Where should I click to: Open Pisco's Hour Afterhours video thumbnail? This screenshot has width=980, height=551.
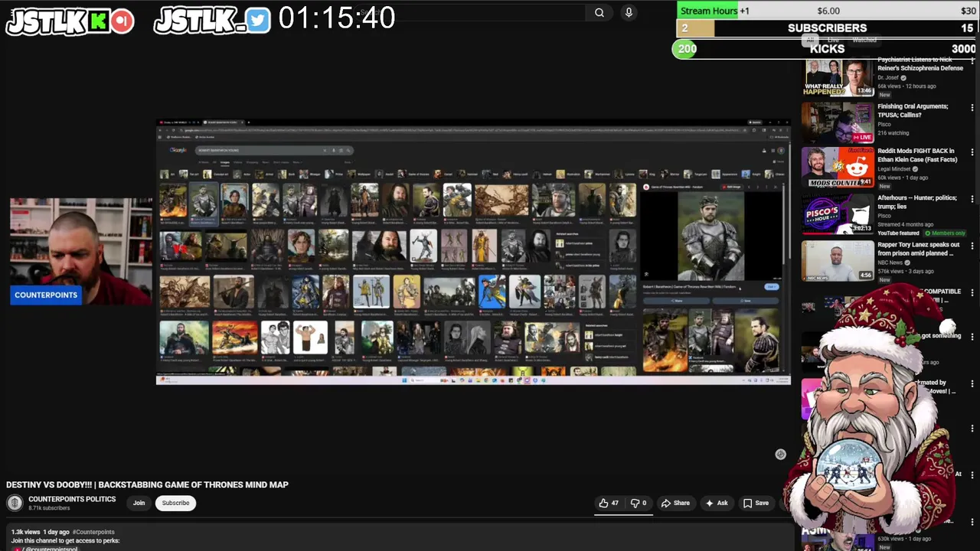(838, 214)
